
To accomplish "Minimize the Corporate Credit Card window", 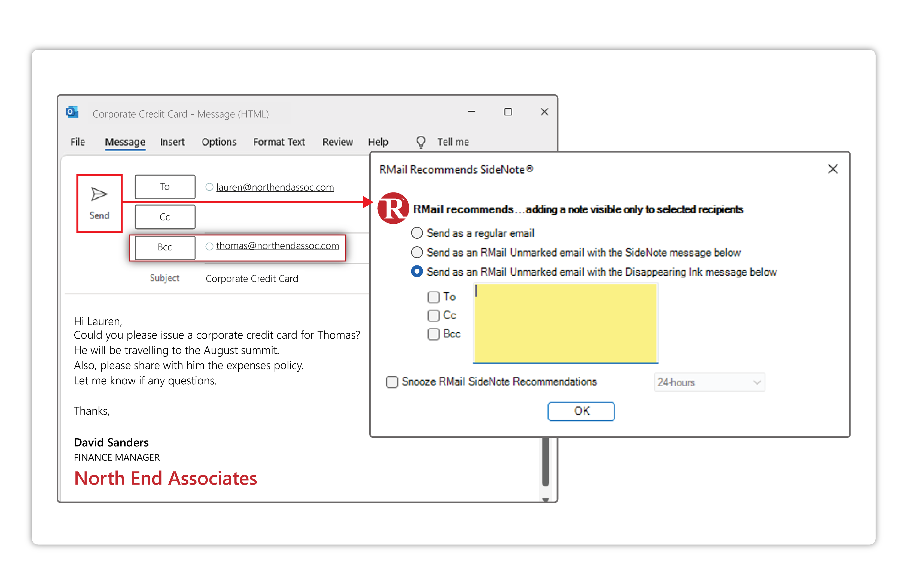I will point(471,112).
